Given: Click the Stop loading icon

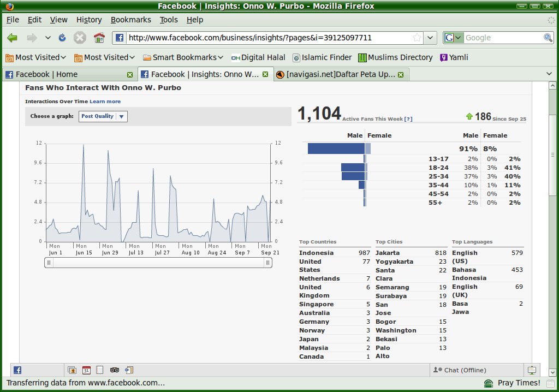Looking at the screenshot, I should (x=80, y=38).
